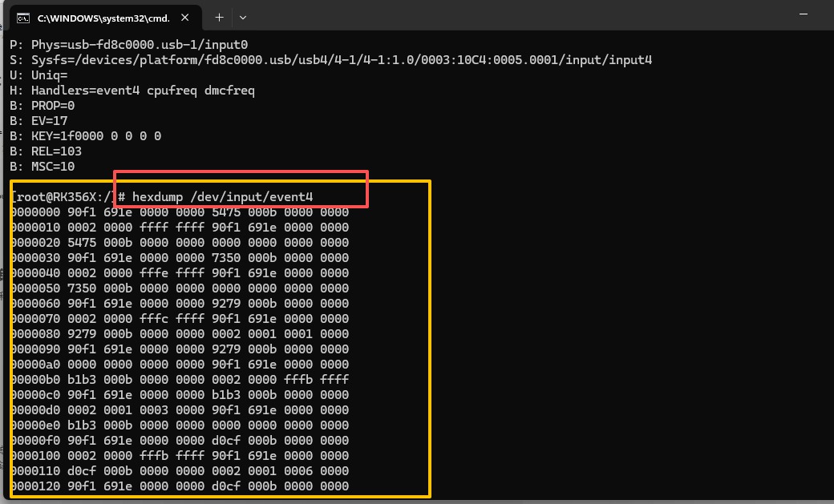Click the hexdump row at offset 0000040

(180, 272)
